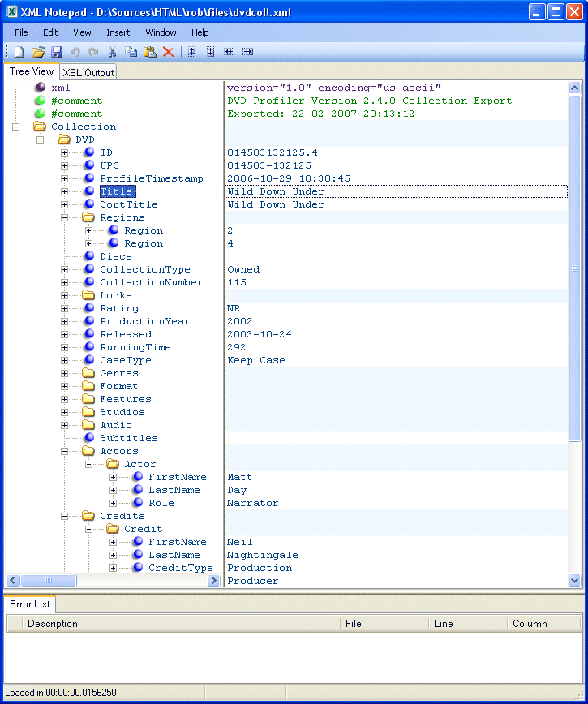Collapse the DVD node
Viewport: 588px width, 704px height.
[x=40, y=140]
